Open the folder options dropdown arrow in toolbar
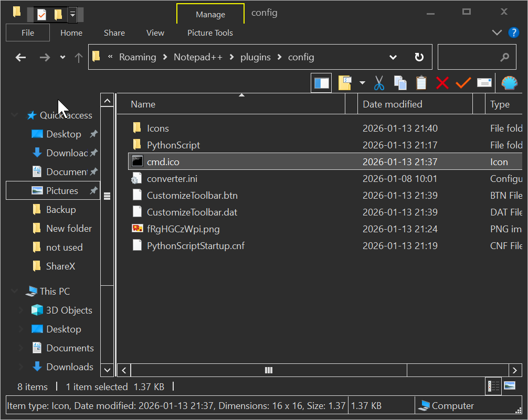The width and height of the screenshot is (528, 420). (x=362, y=83)
